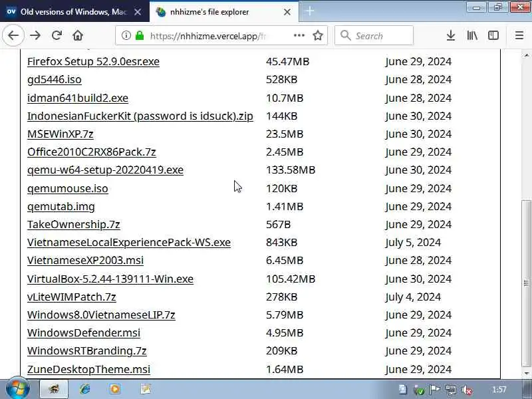Open TakeOwnership.7z link

click(x=74, y=225)
